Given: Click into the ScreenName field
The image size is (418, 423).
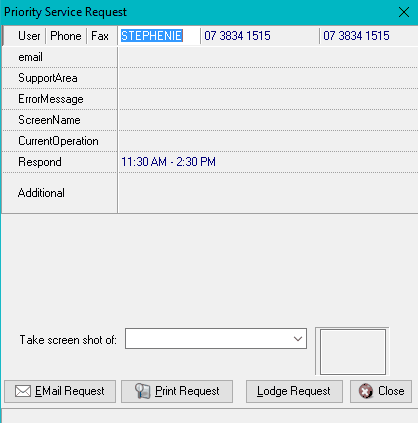Looking at the screenshot, I should (x=268, y=120).
